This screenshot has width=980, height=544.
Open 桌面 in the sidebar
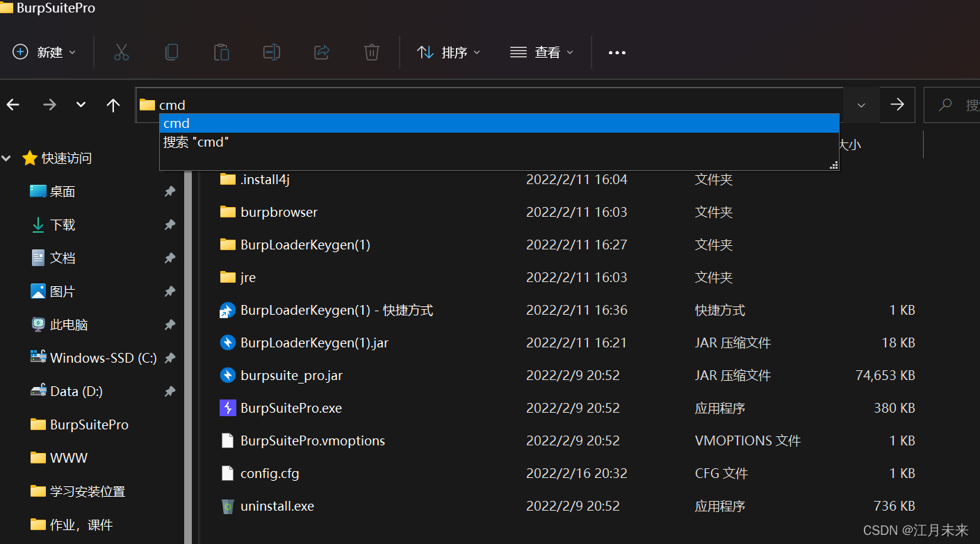coord(53,192)
